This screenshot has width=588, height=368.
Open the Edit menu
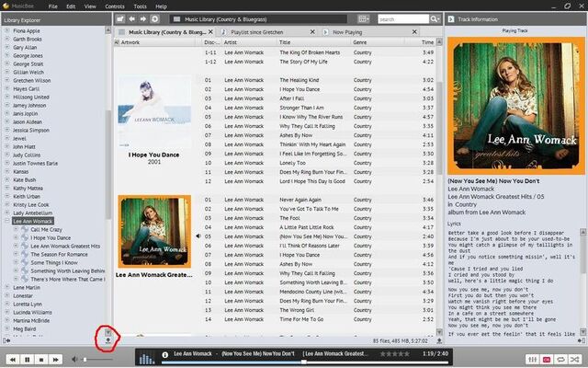tap(71, 6)
